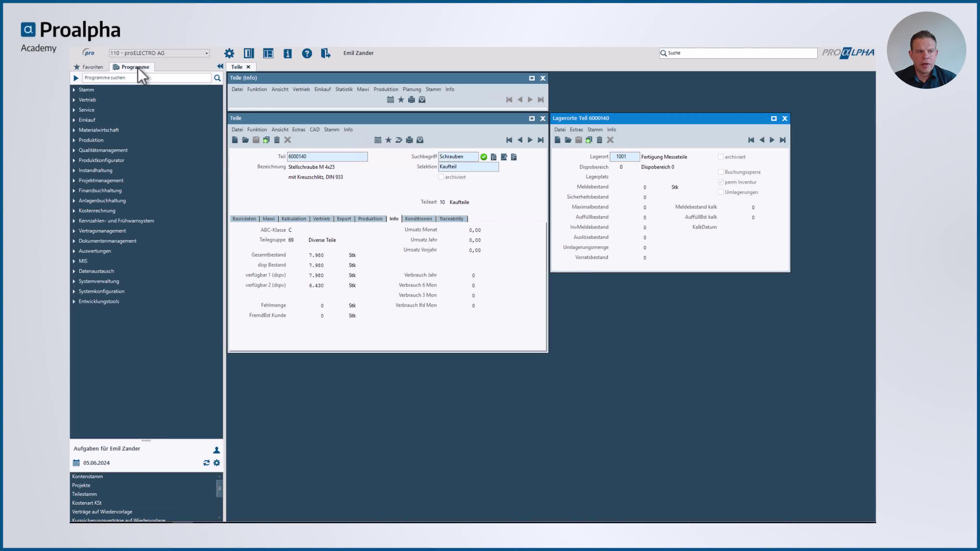980x551 pixels.
Task: Click trash icon in Lagerorte window
Action: (x=599, y=140)
